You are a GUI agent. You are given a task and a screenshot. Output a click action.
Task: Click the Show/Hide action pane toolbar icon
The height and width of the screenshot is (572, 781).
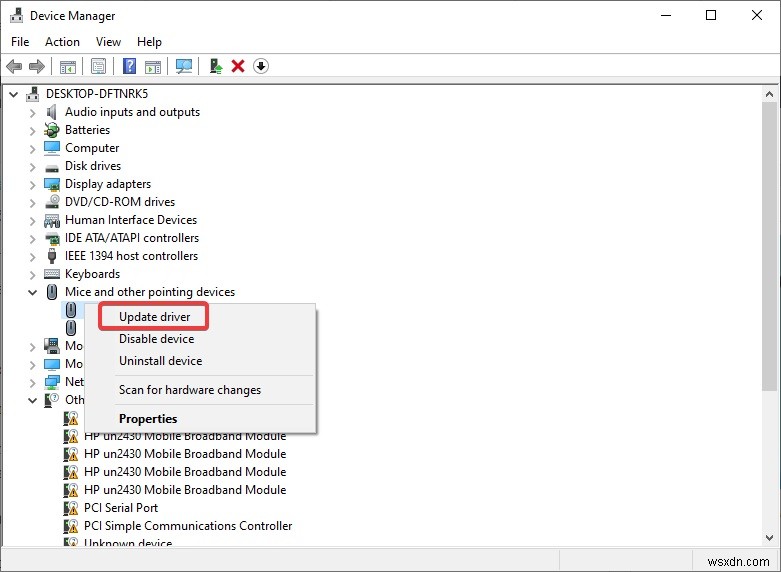coord(153,66)
